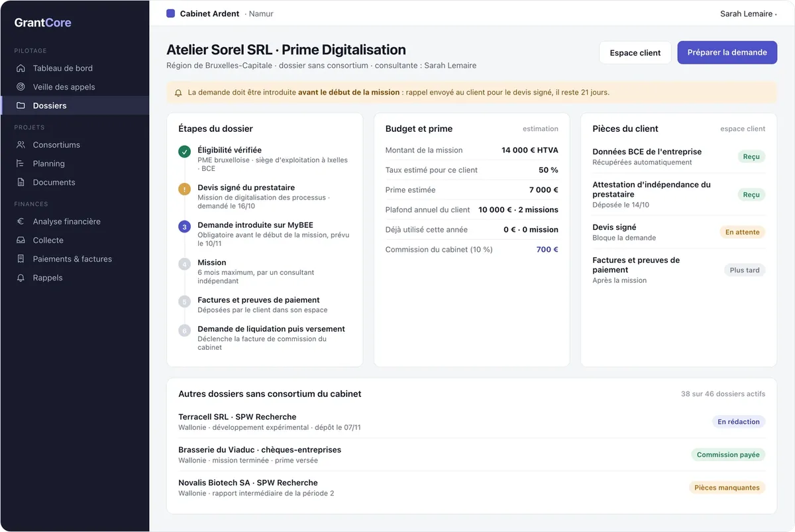Click the GrantCore logo
Screen dimensions: 795x532
coord(42,23)
